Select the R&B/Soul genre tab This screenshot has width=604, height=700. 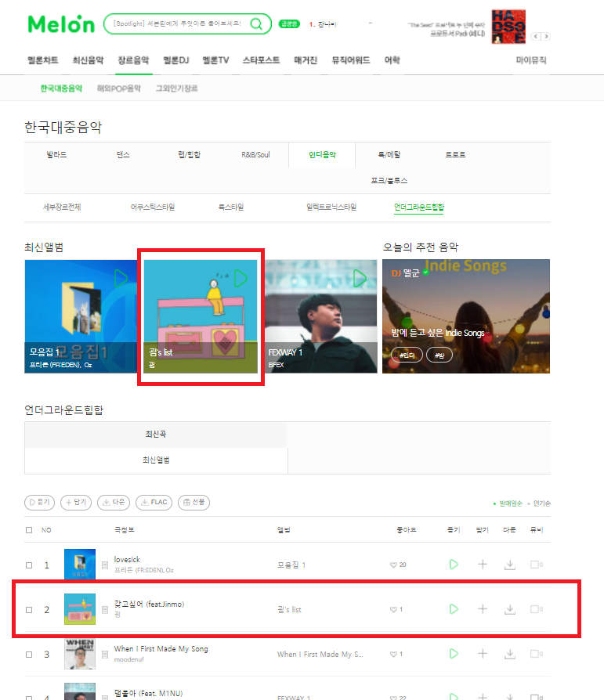click(x=255, y=155)
